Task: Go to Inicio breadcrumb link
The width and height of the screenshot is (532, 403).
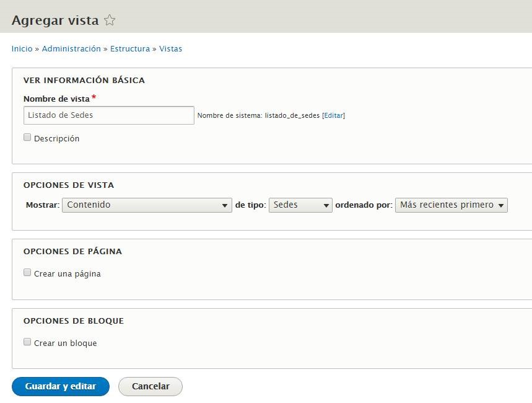Action: pos(22,48)
